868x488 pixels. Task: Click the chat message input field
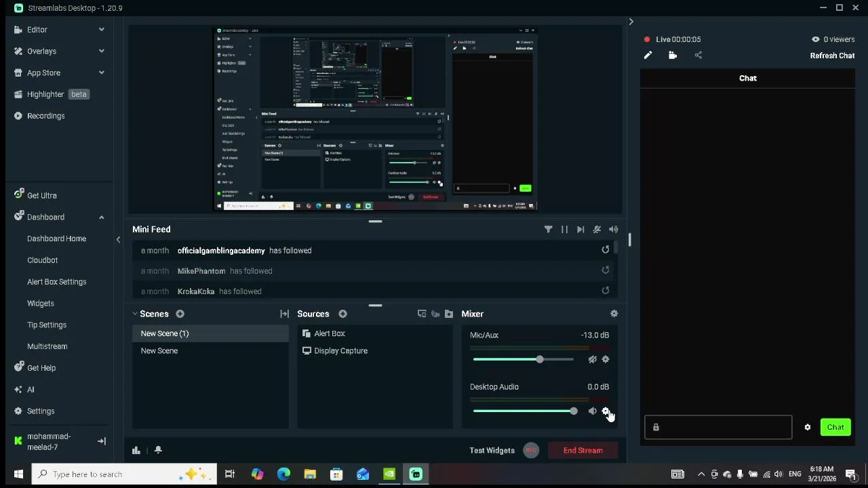click(718, 428)
